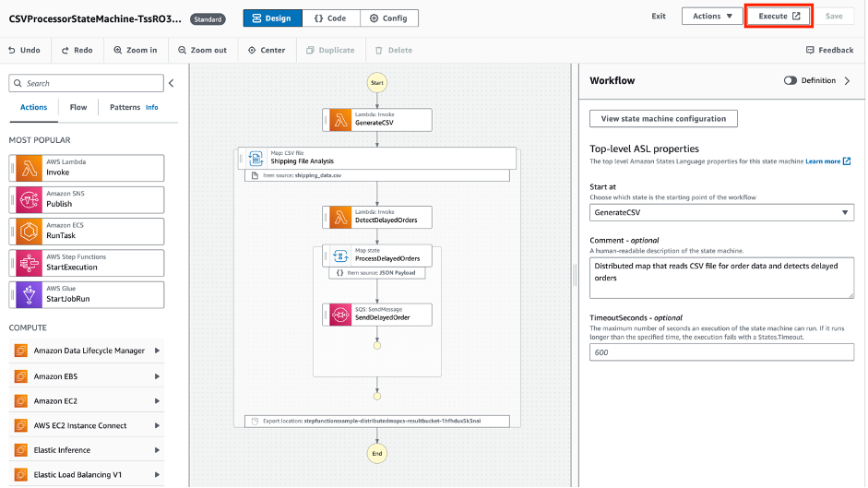Click the Start node
This screenshot has width=868, height=488.
[377, 83]
